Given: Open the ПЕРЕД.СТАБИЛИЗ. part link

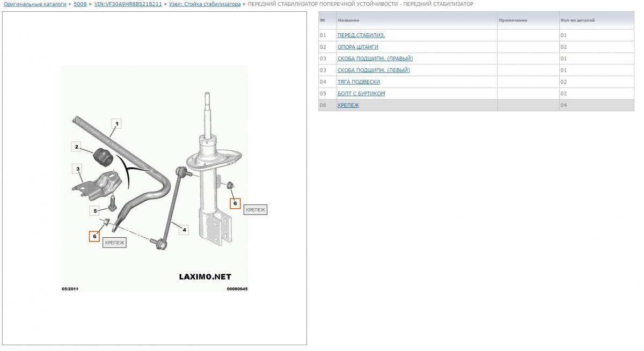Looking at the screenshot, I should pos(361,35).
